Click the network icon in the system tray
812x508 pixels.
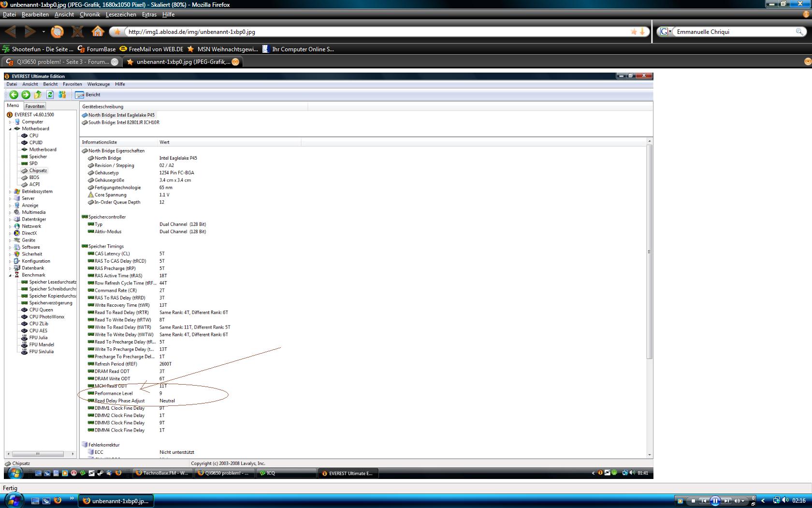[x=776, y=501]
